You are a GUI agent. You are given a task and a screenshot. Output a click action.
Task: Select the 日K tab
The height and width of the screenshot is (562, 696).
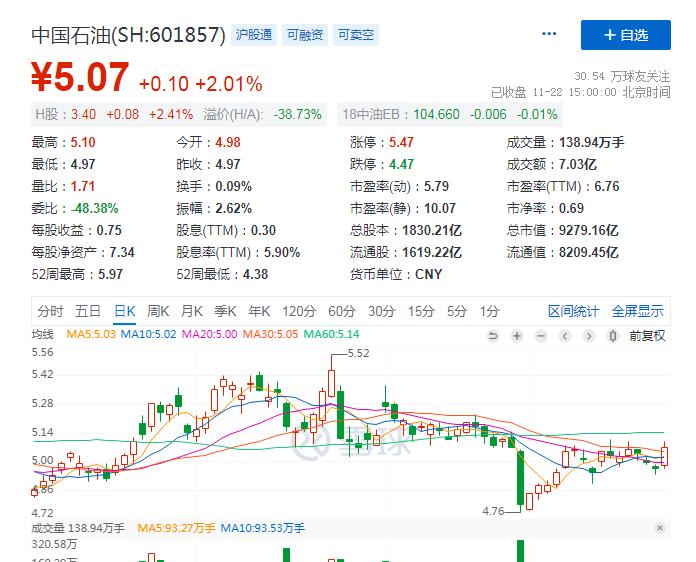click(125, 311)
